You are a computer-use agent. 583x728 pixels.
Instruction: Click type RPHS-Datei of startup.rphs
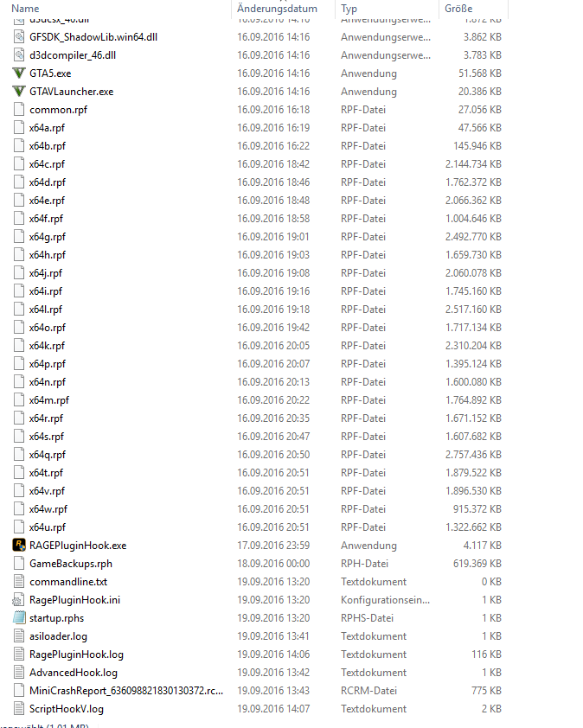pyautogui.click(x=367, y=618)
